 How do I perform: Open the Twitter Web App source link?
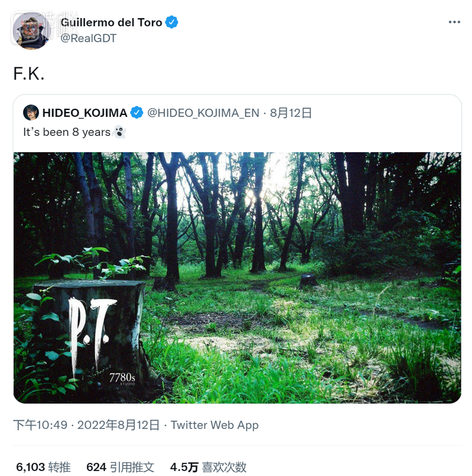pos(215,425)
